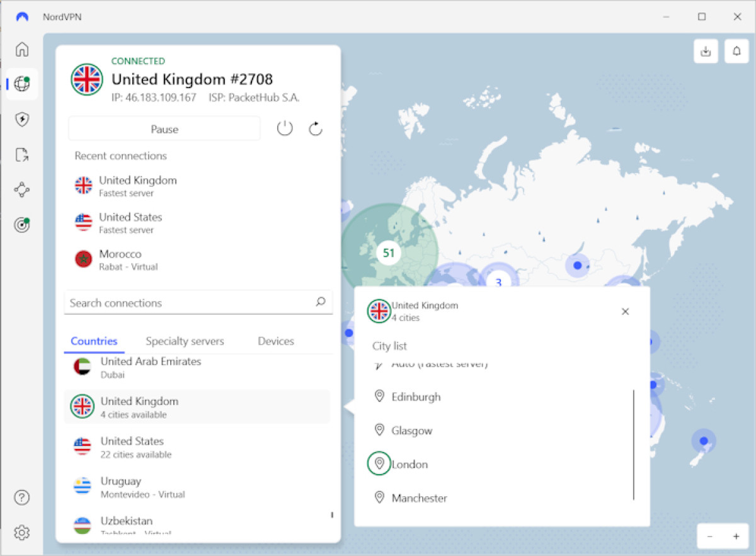Image resolution: width=756 pixels, height=556 pixels.
Task: Reconnect using the refresh arrow icon
Action: click(316, 129)
